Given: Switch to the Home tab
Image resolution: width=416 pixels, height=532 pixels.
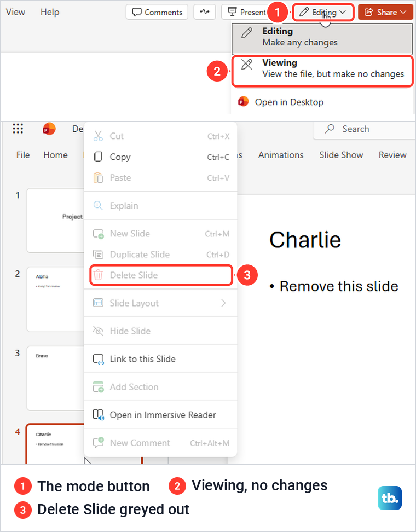Looking at the screenshot, I should coord(55,155).
